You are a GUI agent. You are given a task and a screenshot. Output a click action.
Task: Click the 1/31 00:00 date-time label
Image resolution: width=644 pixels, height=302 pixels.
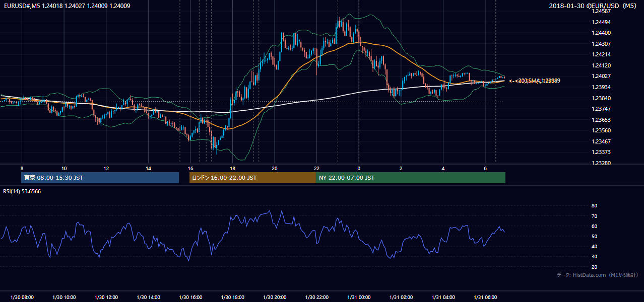click(x=359, y=297)
